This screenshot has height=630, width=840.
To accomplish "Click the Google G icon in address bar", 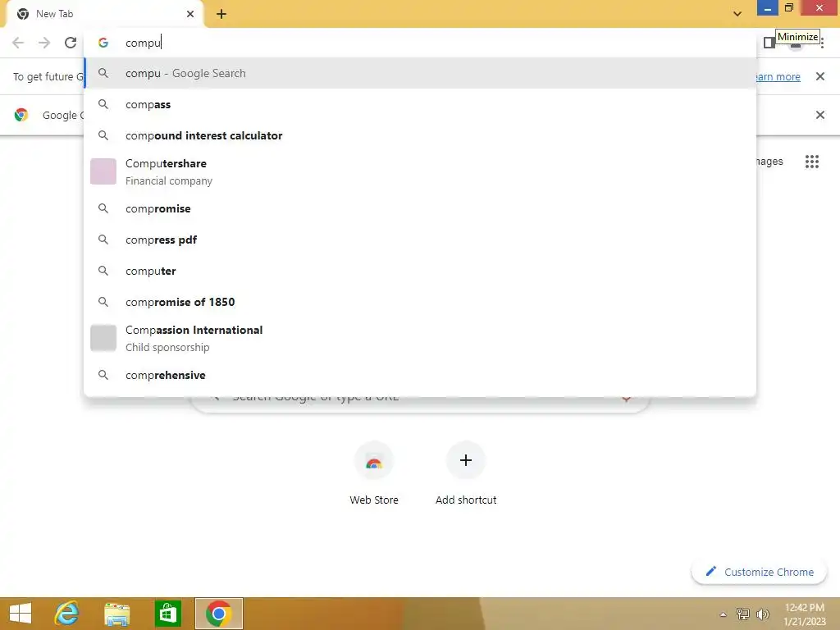I will [x=103, y=43].
